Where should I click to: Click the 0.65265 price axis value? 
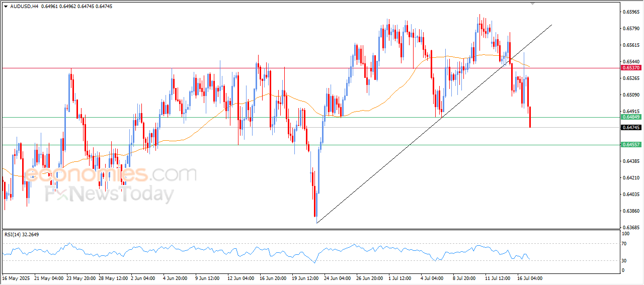coord(631,78)
